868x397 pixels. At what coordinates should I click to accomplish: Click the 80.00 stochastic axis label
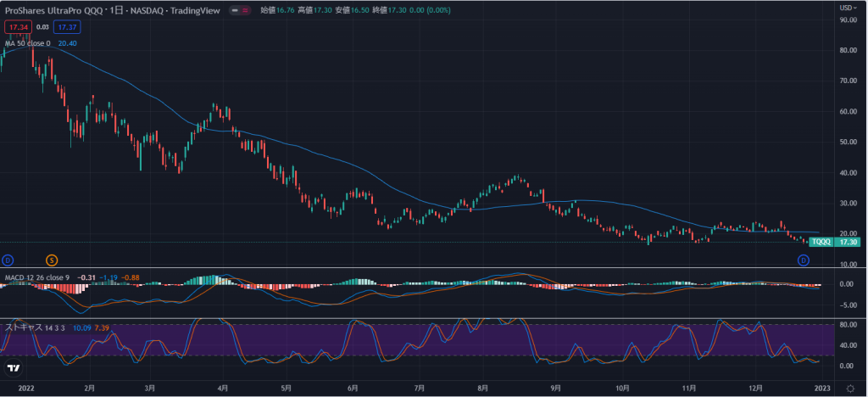click(x=849, y=325)
